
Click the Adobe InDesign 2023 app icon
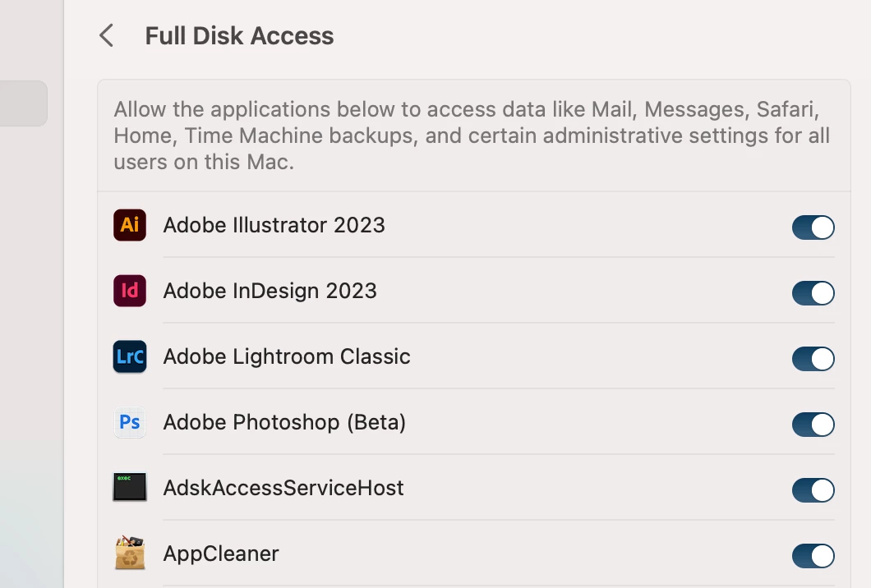pyautogui.click(x=130, y=291)
